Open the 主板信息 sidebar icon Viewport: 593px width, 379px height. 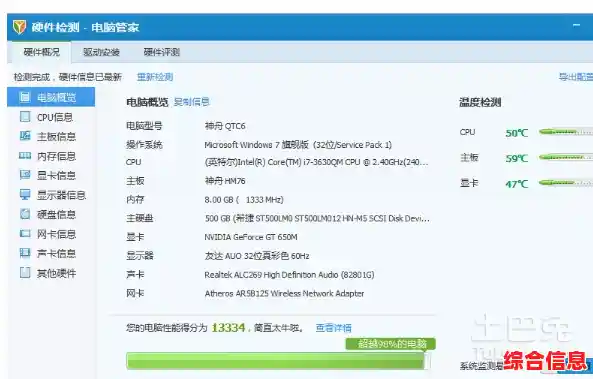[25, 136]
